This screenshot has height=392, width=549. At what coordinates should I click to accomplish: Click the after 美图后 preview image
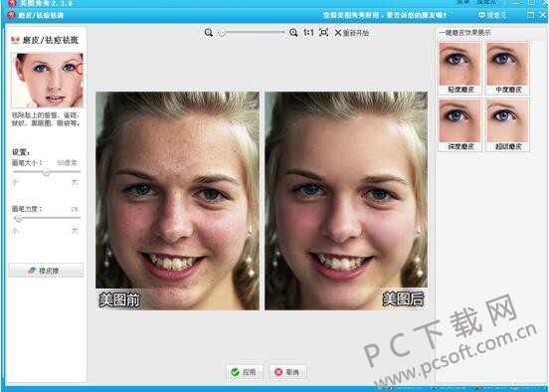(x=346, y=201)
